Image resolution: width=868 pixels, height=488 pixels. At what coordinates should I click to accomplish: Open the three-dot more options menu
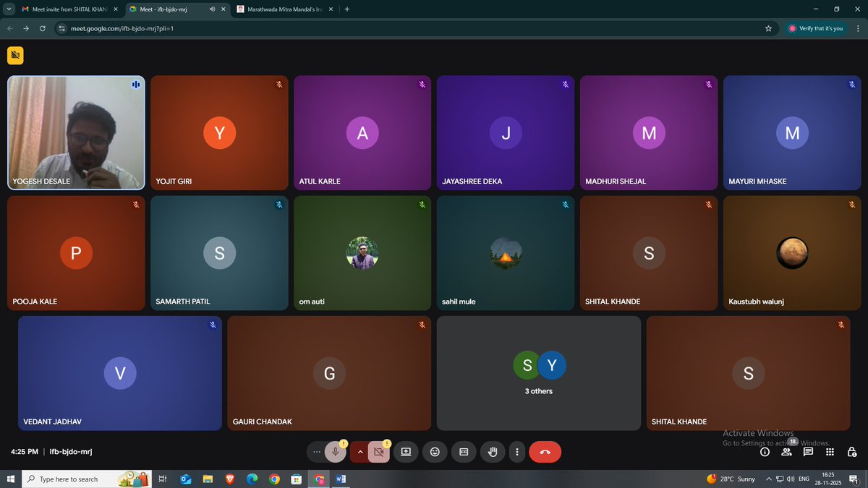(x=516, y=452)
